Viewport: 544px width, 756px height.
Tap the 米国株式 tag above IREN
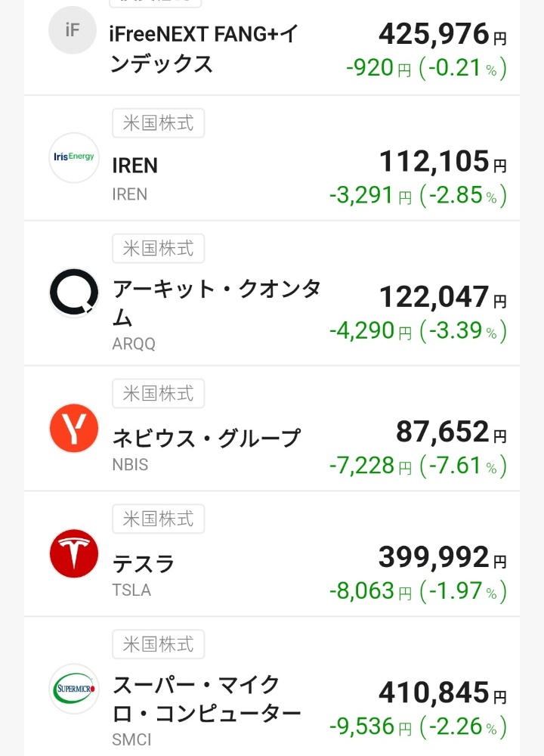(158, 123)
